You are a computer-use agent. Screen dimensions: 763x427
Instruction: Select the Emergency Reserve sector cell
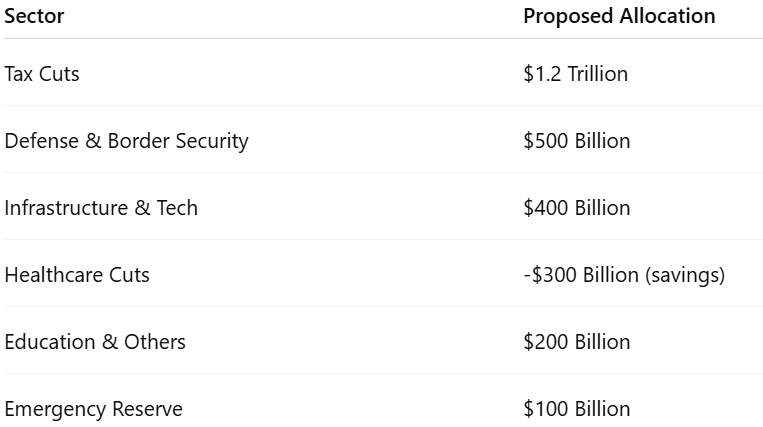(93, 409)
